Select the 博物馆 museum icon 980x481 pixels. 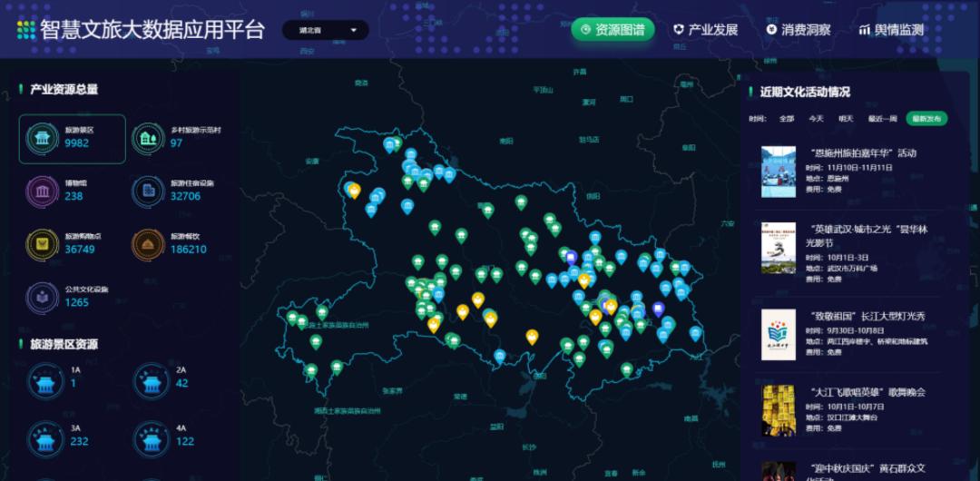[x=42, y=191]
